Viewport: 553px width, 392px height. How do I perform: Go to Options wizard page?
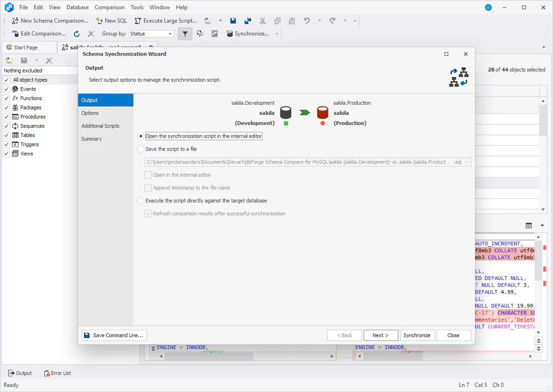coord(106,113)
